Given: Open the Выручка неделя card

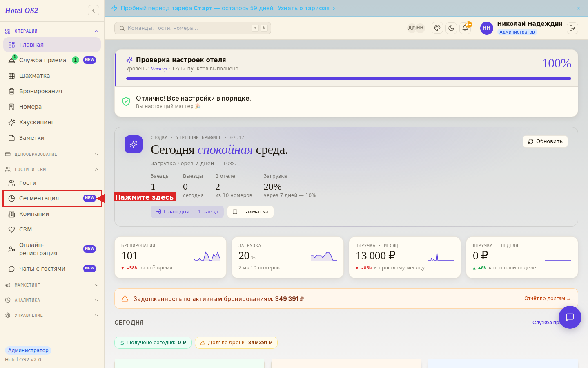Looking at the screenshot, I should (522, 258).
